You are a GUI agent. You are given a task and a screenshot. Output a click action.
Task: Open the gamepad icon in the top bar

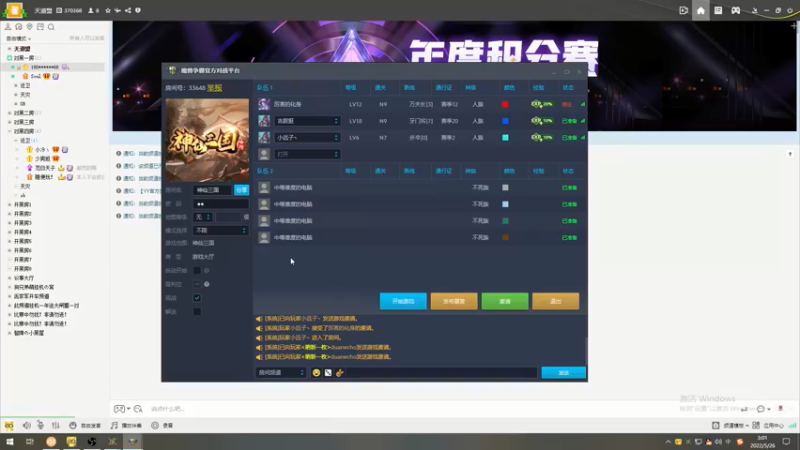pyautogui.click(x=735, y=11)
